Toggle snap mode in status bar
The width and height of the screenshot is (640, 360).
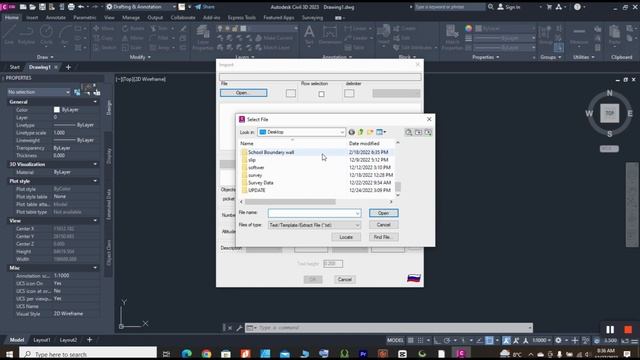point(420,340)
